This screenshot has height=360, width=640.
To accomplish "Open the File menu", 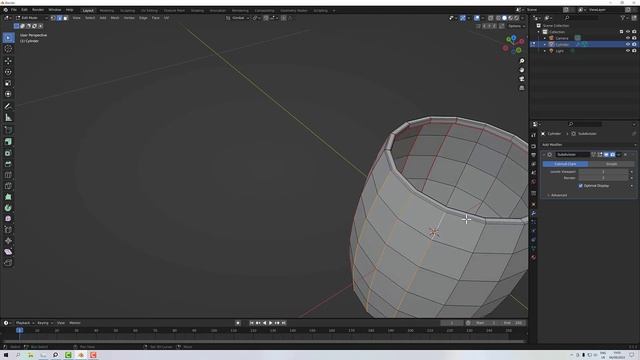I will coord(14,10).
